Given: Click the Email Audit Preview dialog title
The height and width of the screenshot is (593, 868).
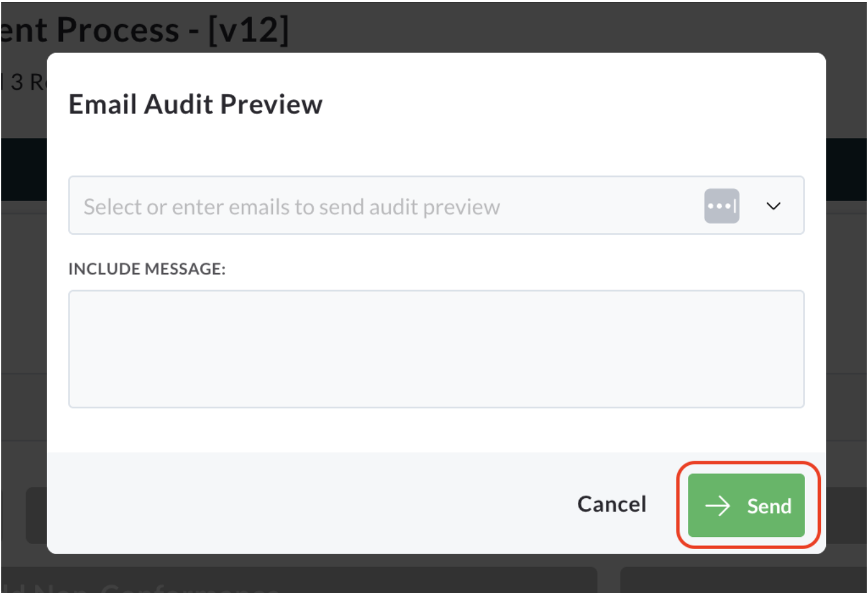Looking at the screenshot, I should point(195,104).
